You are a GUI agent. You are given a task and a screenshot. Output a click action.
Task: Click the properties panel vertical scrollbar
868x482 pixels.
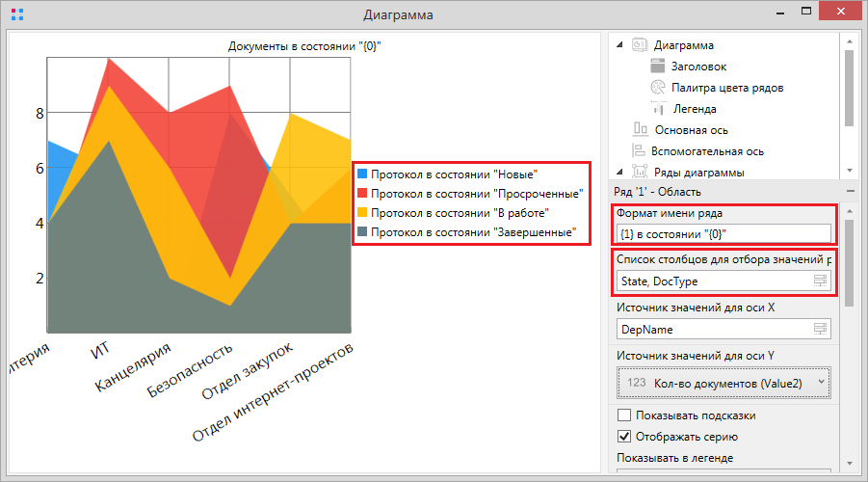848,260
